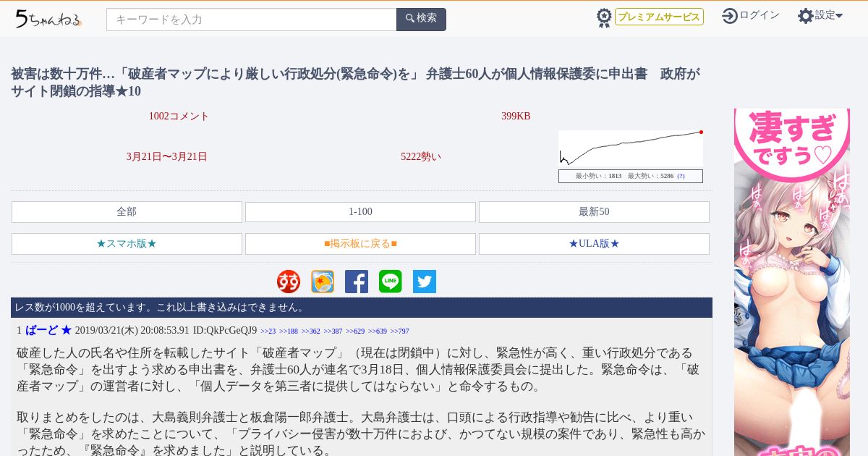Go back via ■掲示板に戻る■
868x456 pixels.
[360, 244]
